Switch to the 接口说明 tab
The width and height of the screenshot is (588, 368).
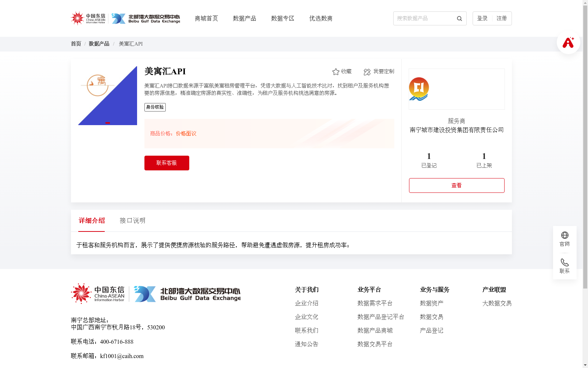click(x=133, y=220)
